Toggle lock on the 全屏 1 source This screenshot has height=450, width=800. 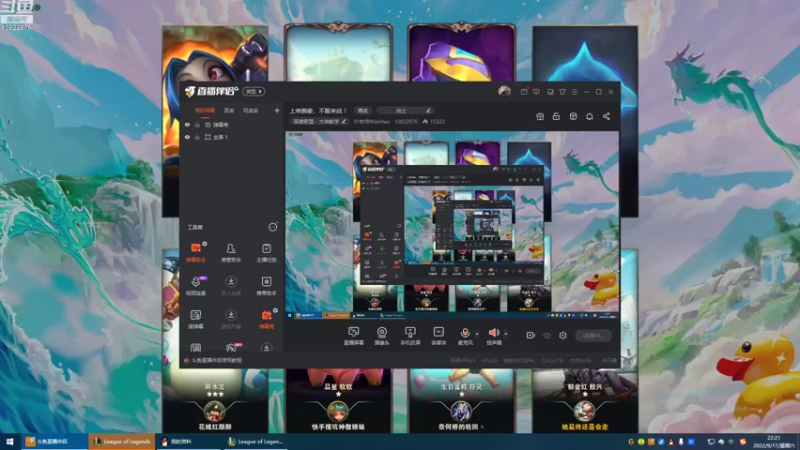(197, 137)
